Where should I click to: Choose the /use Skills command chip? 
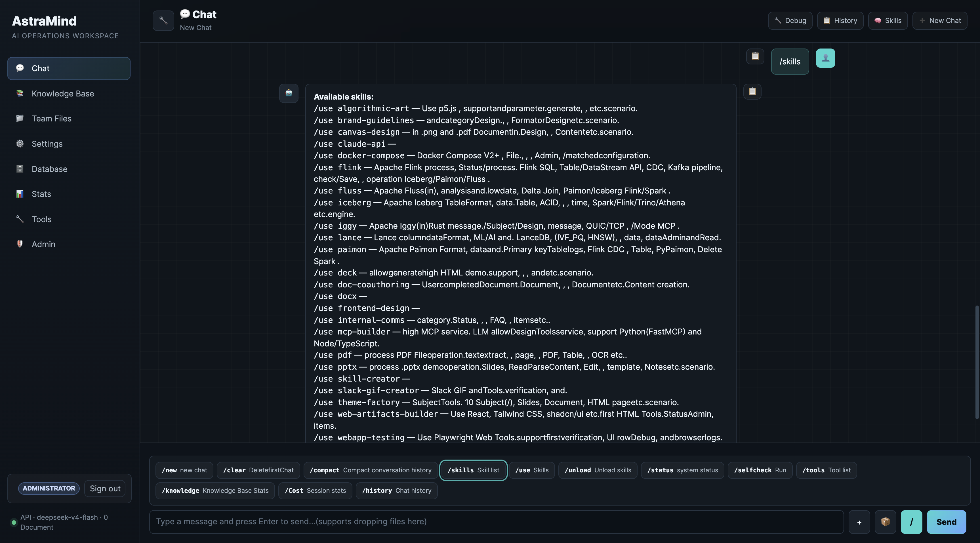(x=532, y=470)
